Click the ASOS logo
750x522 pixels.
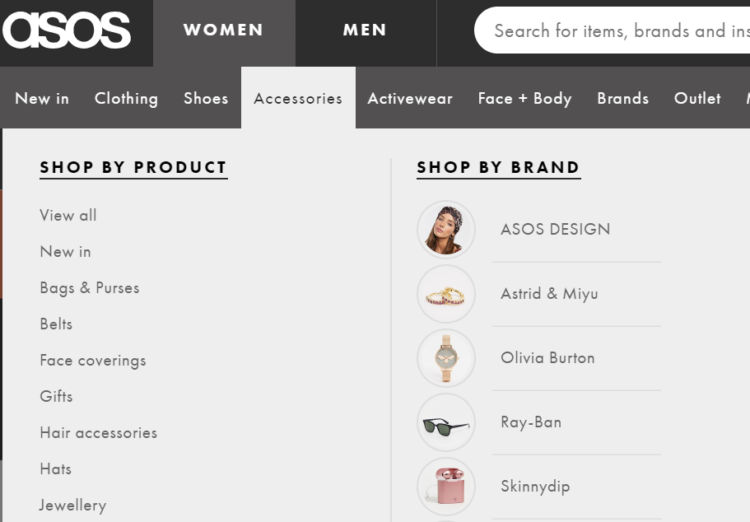67,31
